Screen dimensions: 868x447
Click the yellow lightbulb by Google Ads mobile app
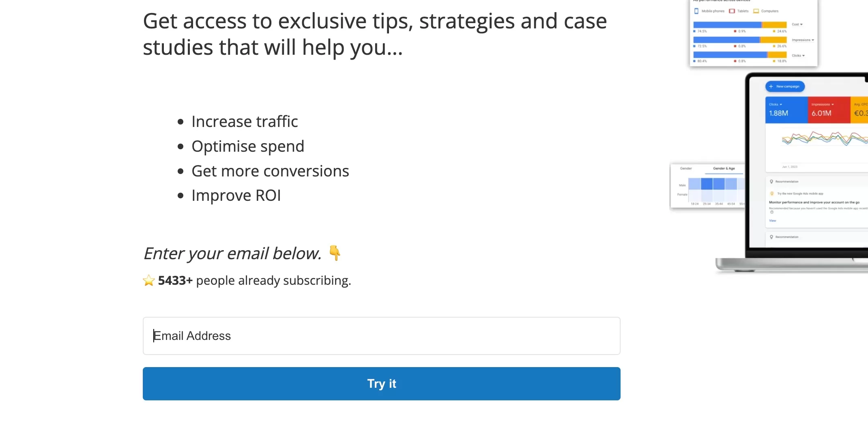pyautogui.click(x=772, y=193)
